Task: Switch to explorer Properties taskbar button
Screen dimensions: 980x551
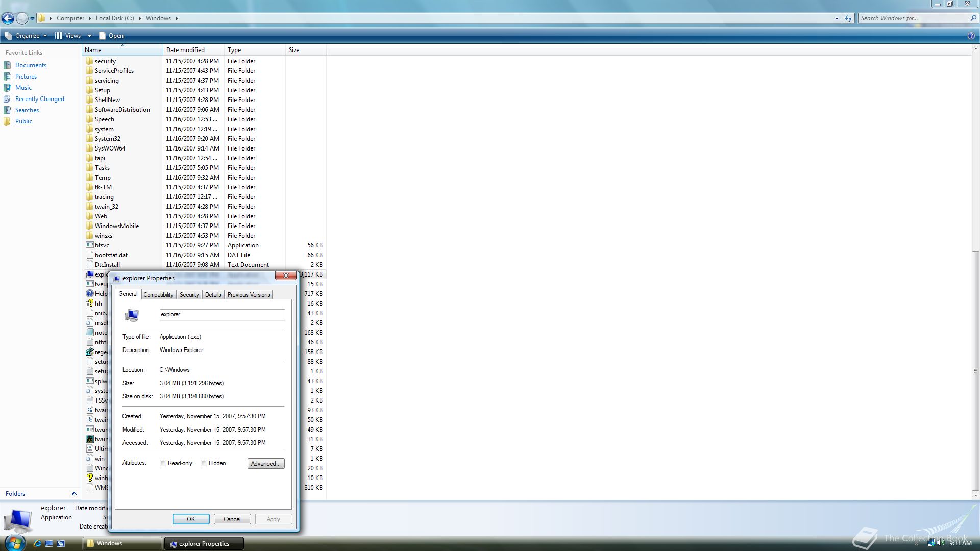Action: click(x=204, y=544)
